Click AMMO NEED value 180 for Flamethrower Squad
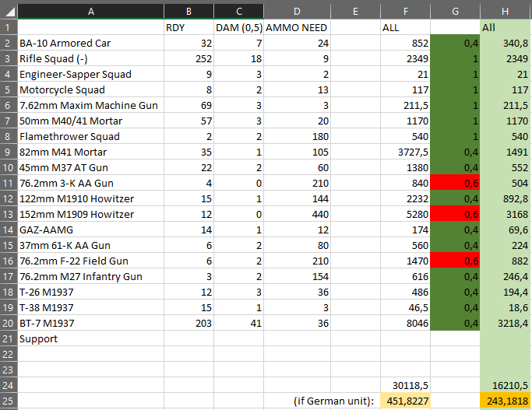This screenshot has height=410, width=532. 297,137
